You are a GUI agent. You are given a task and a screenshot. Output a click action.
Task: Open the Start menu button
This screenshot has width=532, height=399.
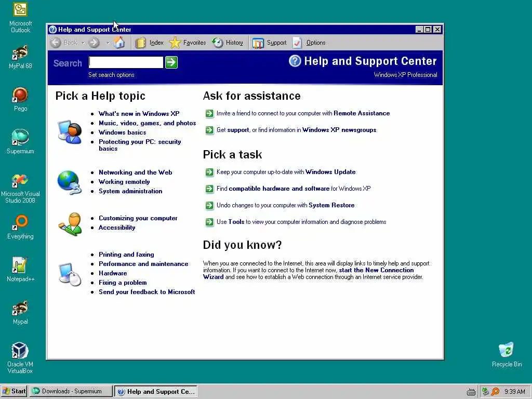(14, 391)
